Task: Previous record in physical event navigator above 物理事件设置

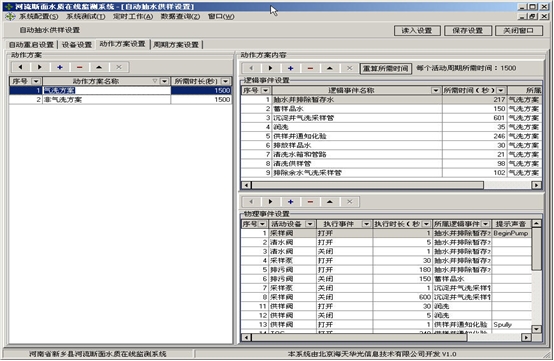Action: pyautogui.click(x=251, y=202)
